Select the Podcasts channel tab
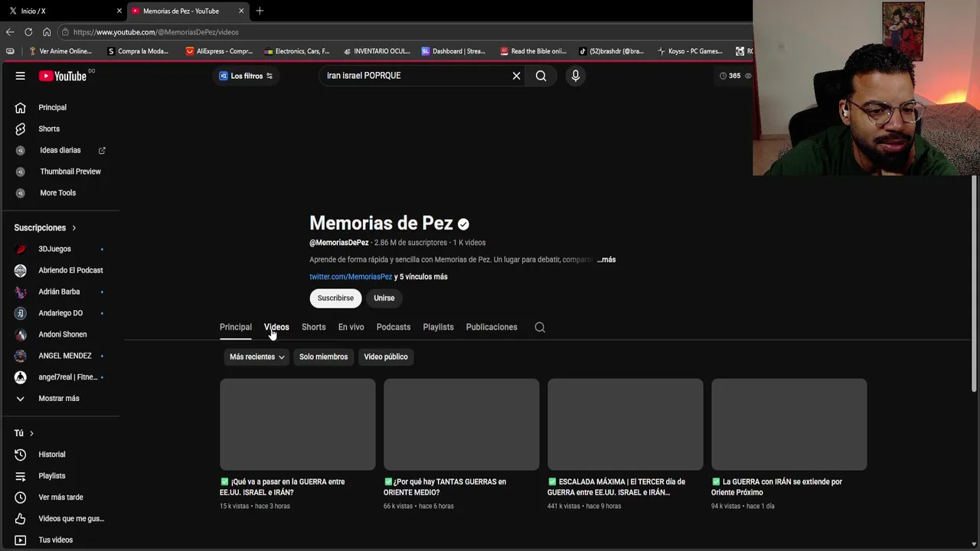Screen dimensions: 980x551 click(394, 327)
